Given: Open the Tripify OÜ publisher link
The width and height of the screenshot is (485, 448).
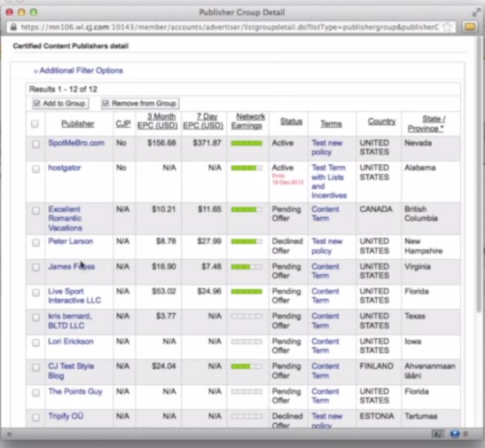Looking at the screenshot, I should (66, 416).
